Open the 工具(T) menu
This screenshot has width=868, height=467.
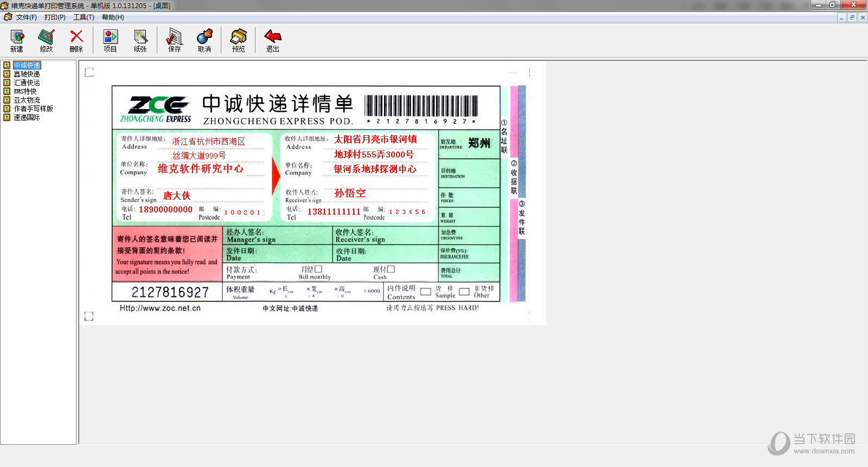84,17
